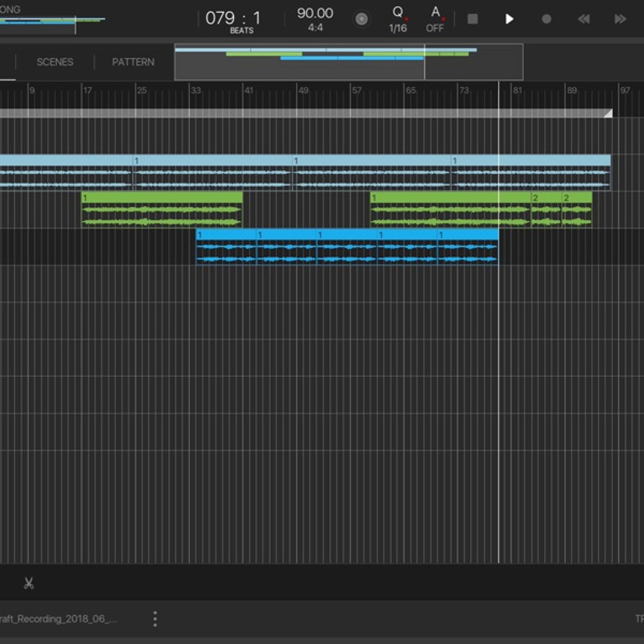The height and width of the screenshot is (644, 644).
Task: Jump to bar 73 on the ruler
Action: (464, 90)
